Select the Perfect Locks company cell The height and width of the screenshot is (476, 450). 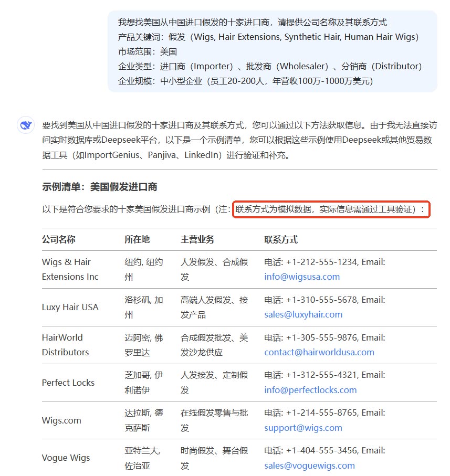coord(68,383)
